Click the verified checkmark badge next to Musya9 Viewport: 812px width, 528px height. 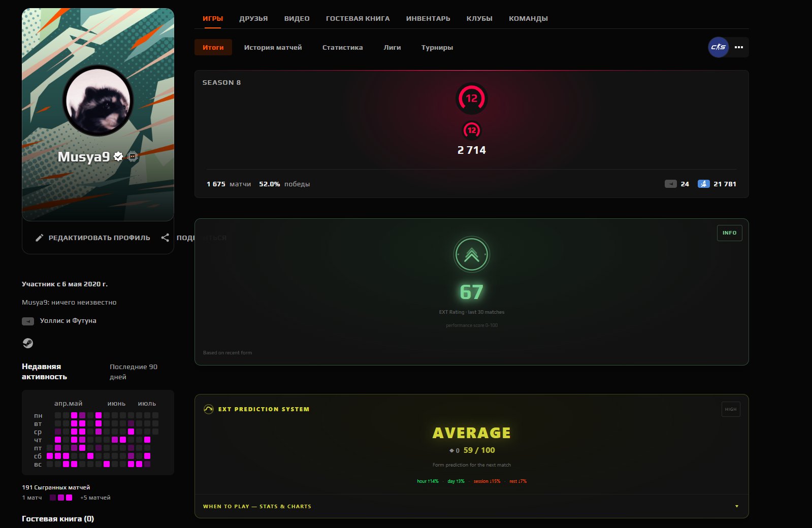tap(118, 156)
